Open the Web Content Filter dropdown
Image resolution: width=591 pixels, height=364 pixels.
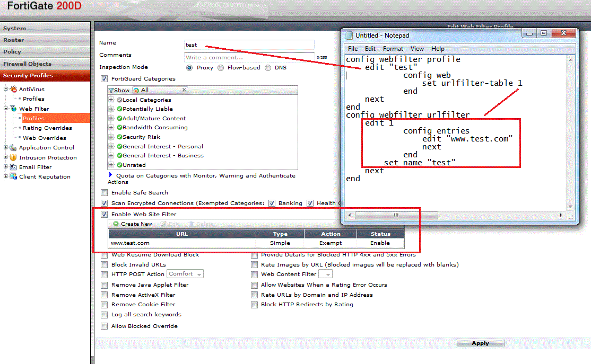325,274
